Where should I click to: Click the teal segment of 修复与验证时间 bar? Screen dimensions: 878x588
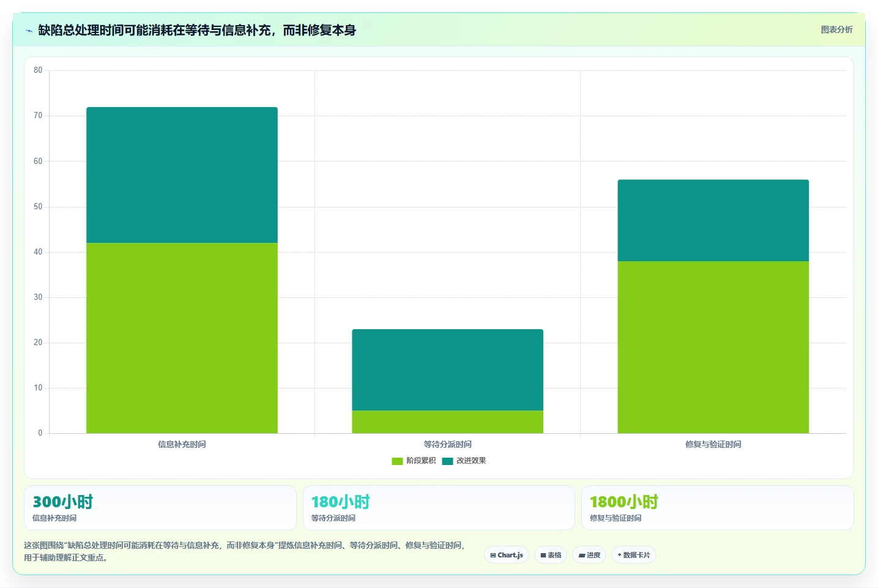point(713,220)
